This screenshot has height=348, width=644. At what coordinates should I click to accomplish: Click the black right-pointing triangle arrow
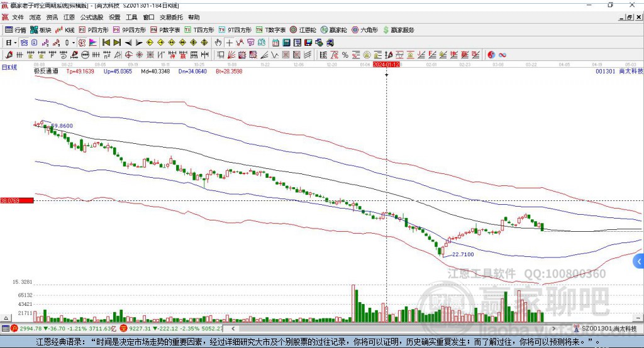pyautogui.click(x=139, y=43)
